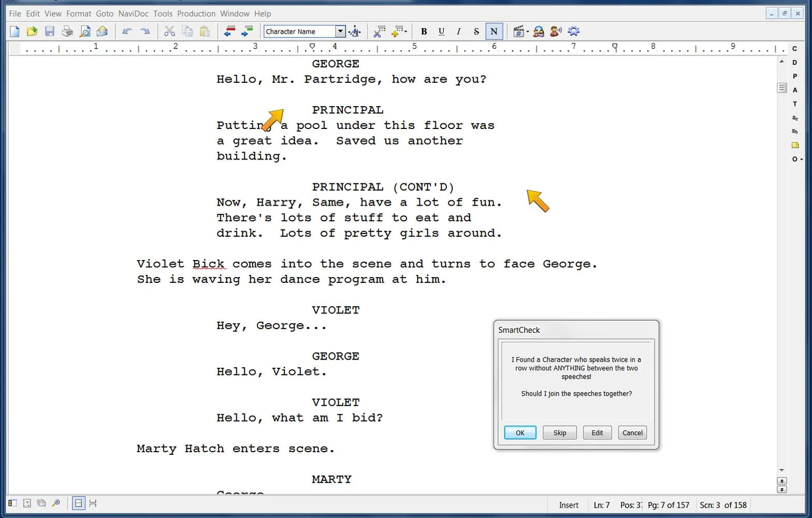Open the View menu

coord(53,13)
